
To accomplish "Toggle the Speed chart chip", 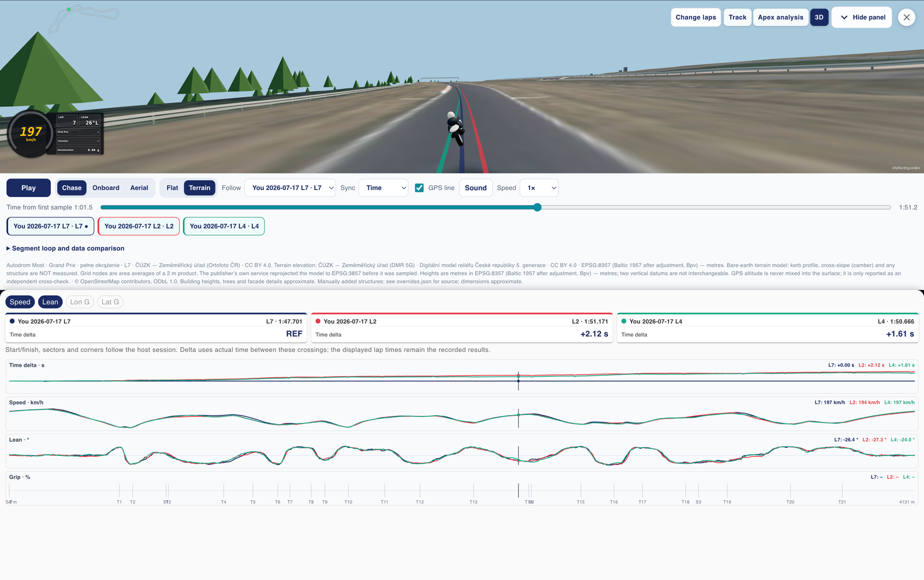I will 20,302.
